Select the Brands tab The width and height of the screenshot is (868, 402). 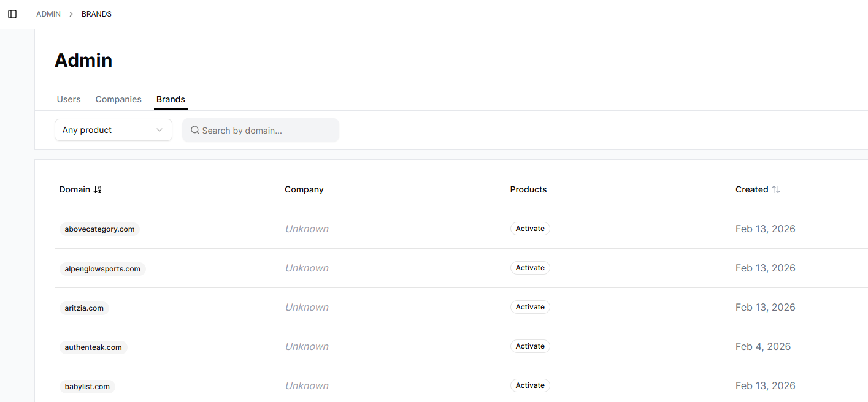pyautogui.click(x=171, y=99)
